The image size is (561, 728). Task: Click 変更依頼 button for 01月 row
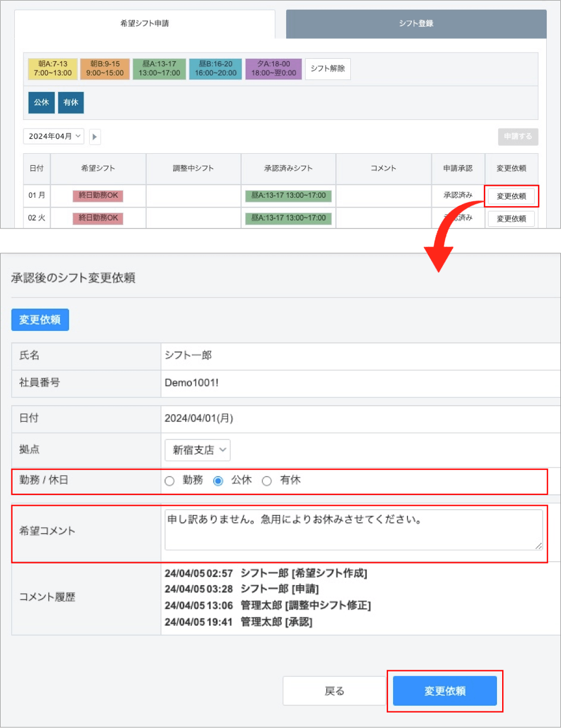pyautogui.click(x=511, y=196)
